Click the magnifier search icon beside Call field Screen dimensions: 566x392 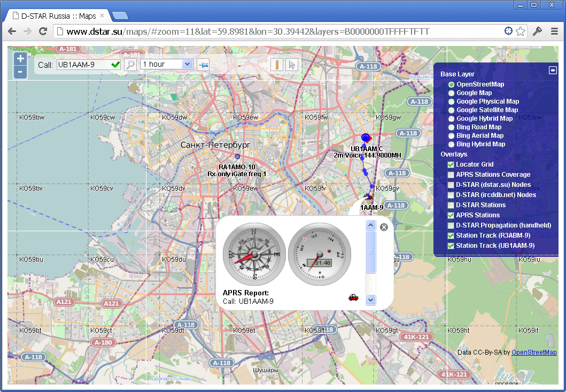click(130, 65)
